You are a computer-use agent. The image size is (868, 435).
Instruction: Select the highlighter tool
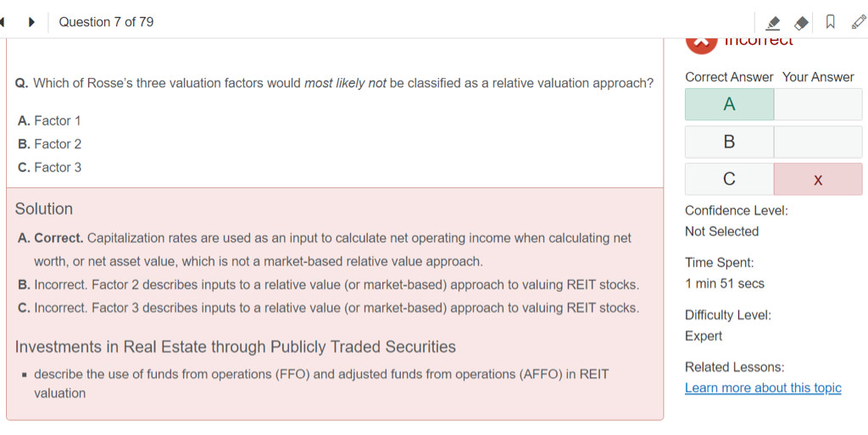coord(772,23)
